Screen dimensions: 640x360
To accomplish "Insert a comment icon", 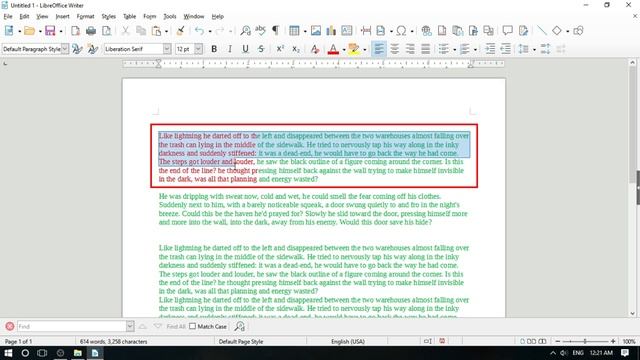I will click(x=507, y=31).
